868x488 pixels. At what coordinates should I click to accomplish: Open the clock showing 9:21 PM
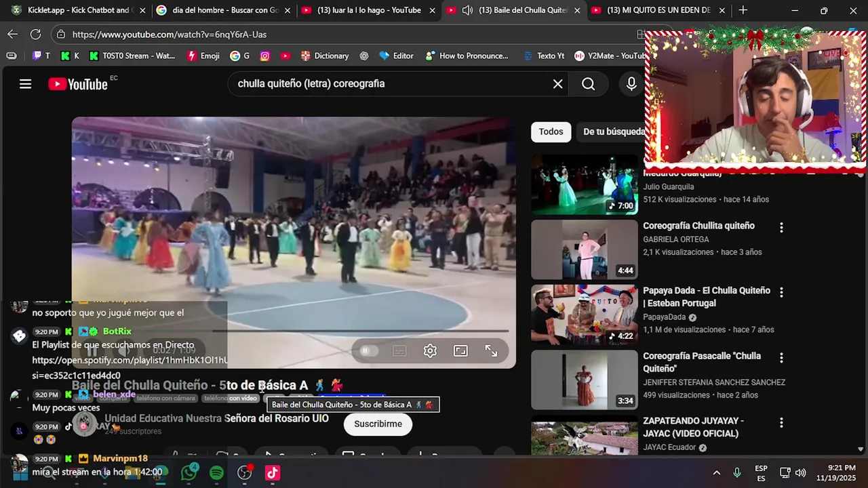[x=835, y=472]
